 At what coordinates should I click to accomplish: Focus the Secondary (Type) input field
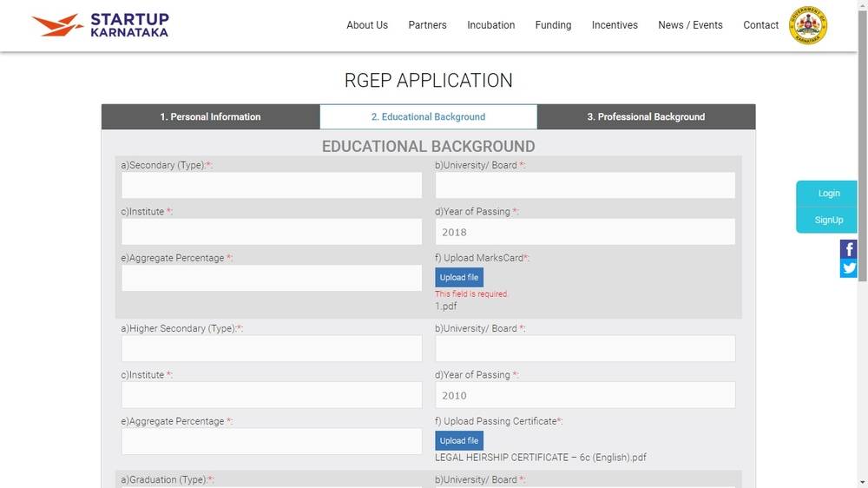coord(272,185)
